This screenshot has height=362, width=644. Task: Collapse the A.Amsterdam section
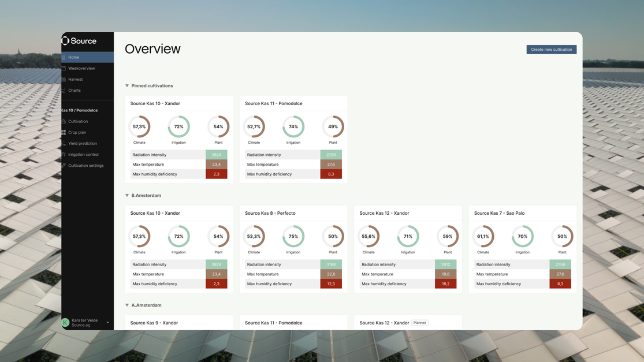[127, 305]
